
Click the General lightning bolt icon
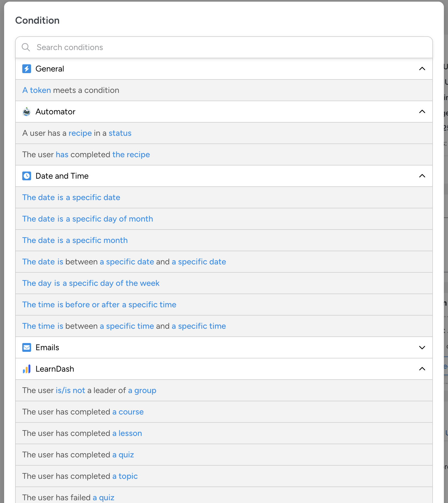click(x=27, y=69)
